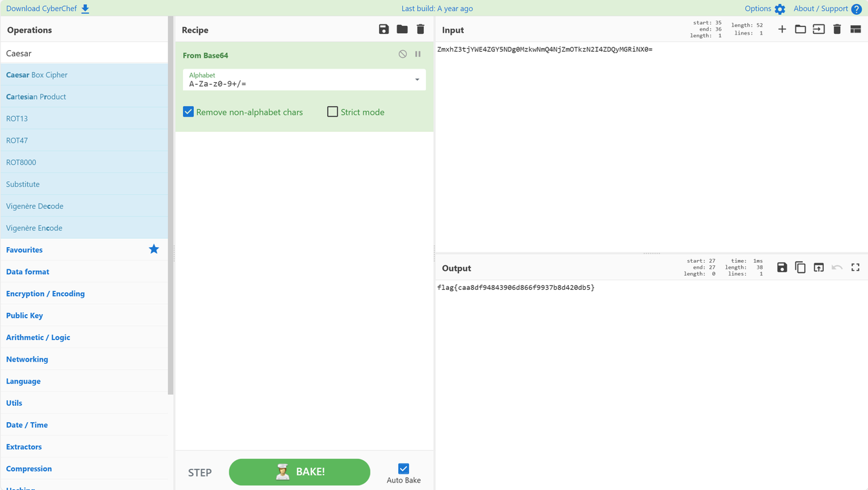Expand the Data format category
Viewport: 868px width, 490px height.
(x=28, y=271)
